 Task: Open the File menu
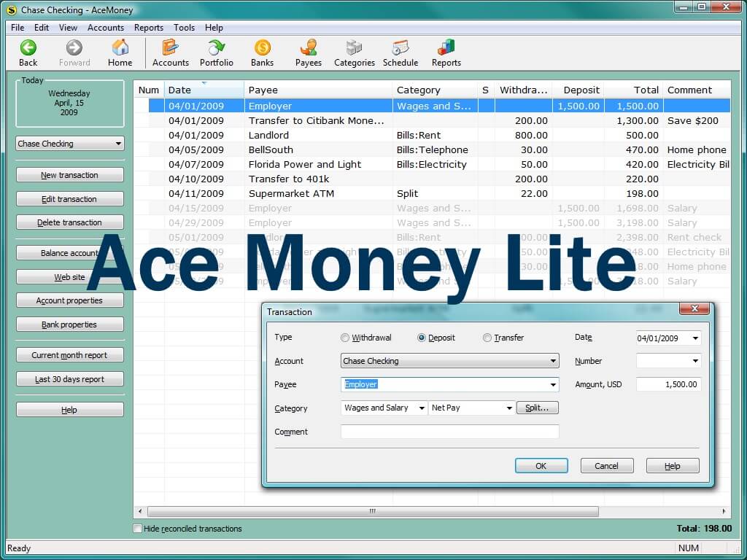pos(18,28)
